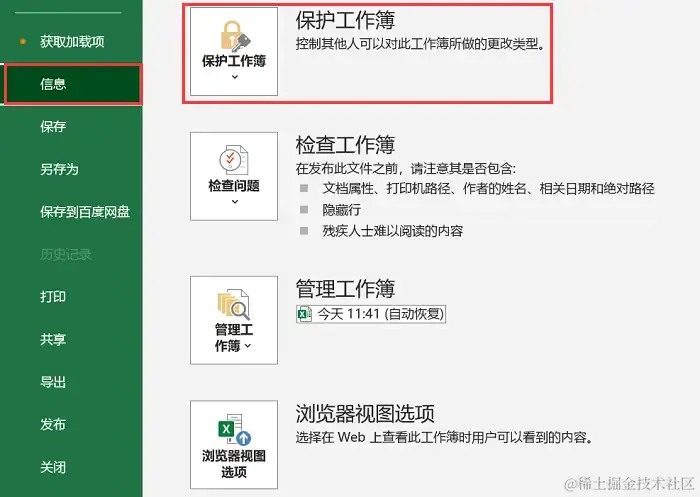This screenshot has height=497, width=700.
Task: Click the greyed 历史记录 sidebar item
Action: [x=65, y=254]
